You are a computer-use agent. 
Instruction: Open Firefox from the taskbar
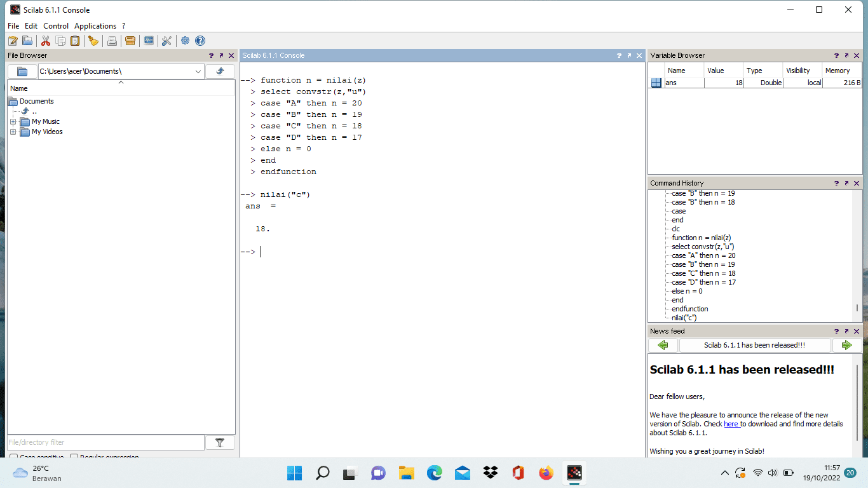546,473
